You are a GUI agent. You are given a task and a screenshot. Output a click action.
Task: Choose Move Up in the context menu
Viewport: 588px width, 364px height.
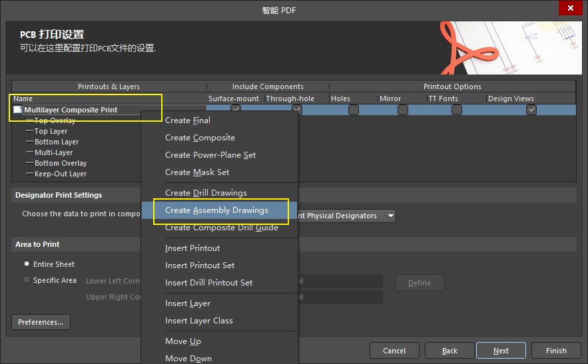pyautogui.click(x=183, y=341)
